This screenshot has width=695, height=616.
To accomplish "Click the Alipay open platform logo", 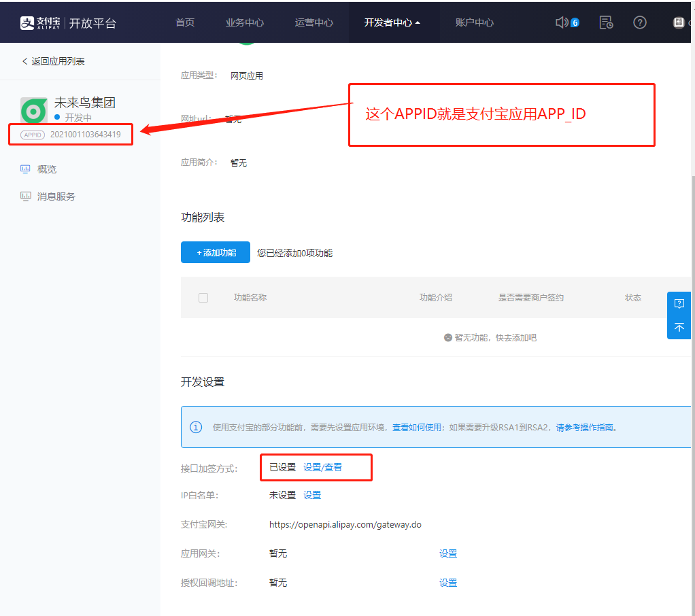I will point(68,22).
